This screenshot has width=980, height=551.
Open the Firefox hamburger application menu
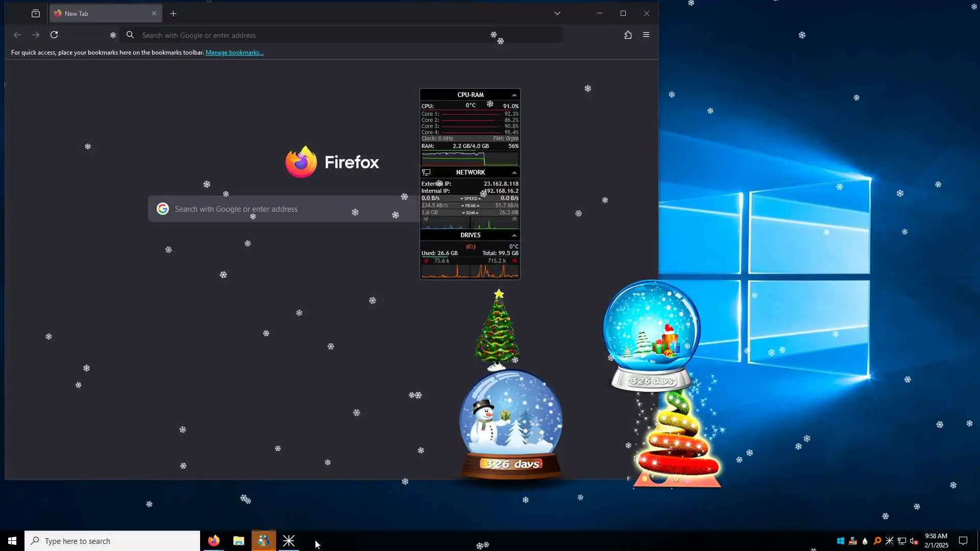646,35
